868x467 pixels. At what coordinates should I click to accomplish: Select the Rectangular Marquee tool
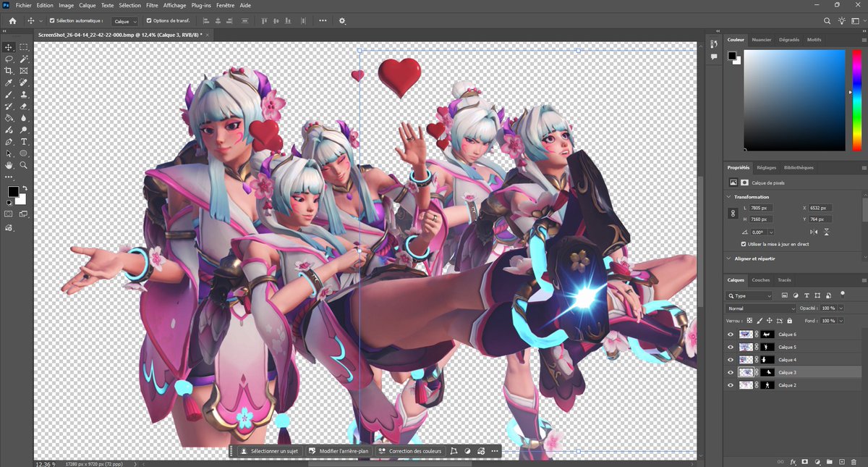[23, 46]
